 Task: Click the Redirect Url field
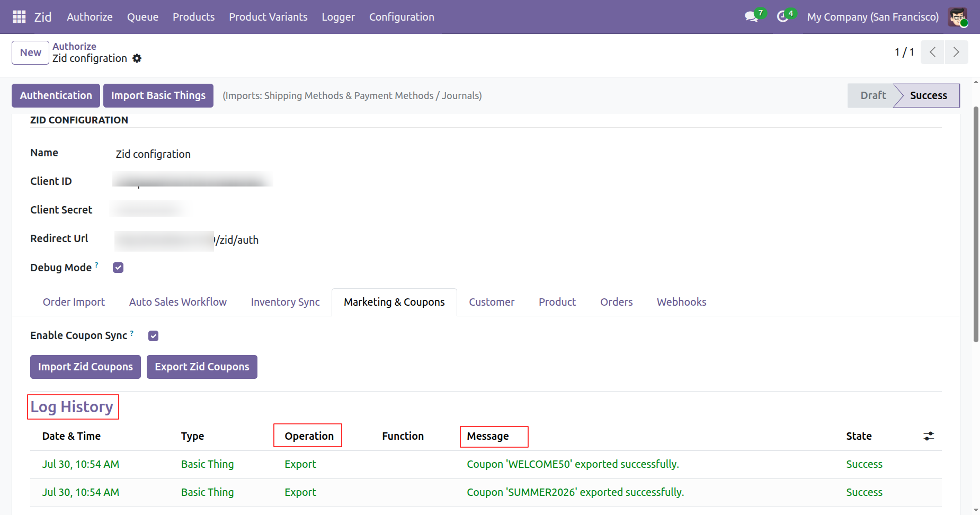[x=186, y=240]
